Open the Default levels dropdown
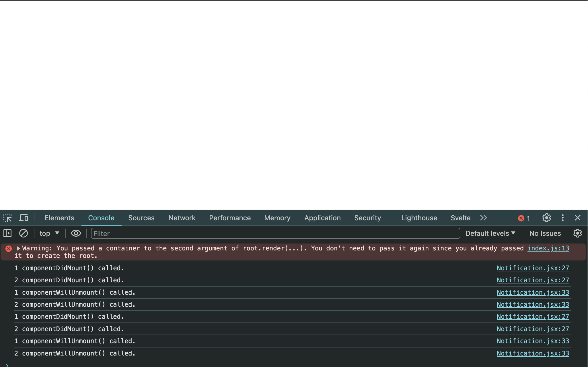The width and height of the screenshot is (588, 367). [x=490, y=233]
